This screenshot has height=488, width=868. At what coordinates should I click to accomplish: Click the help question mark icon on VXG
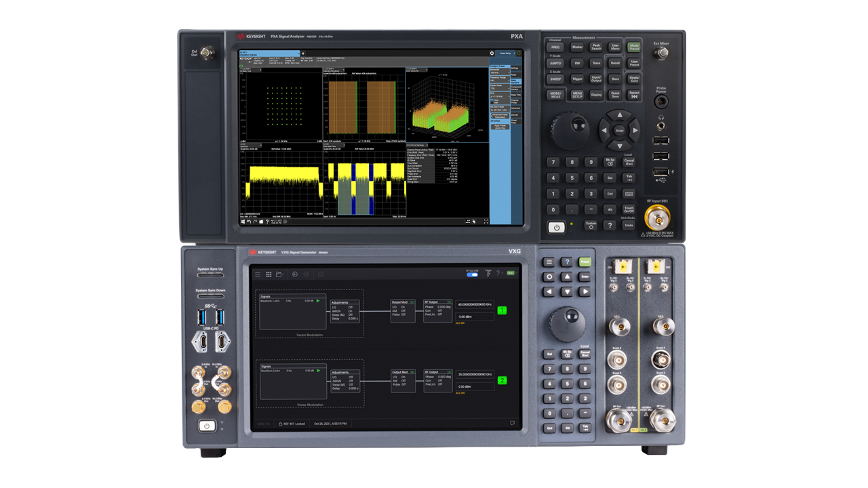498,274
